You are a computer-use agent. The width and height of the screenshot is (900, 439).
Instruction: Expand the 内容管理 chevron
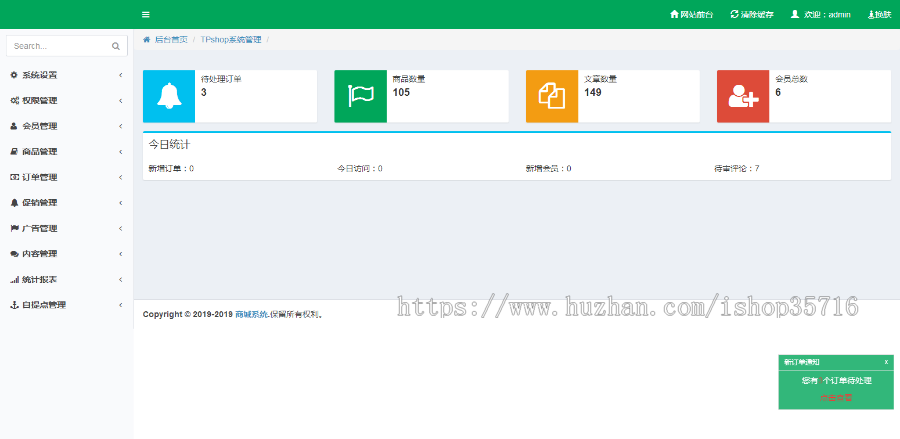121,254
